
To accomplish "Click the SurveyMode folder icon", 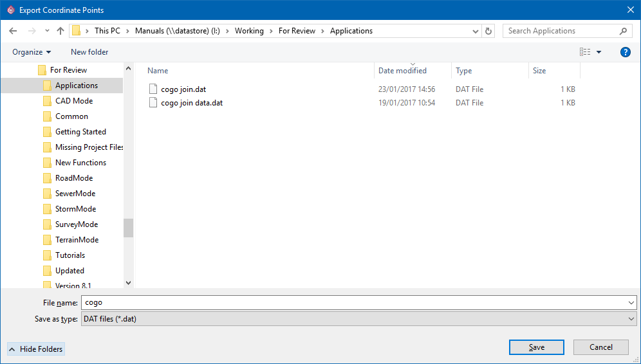I will pos(47,224).
